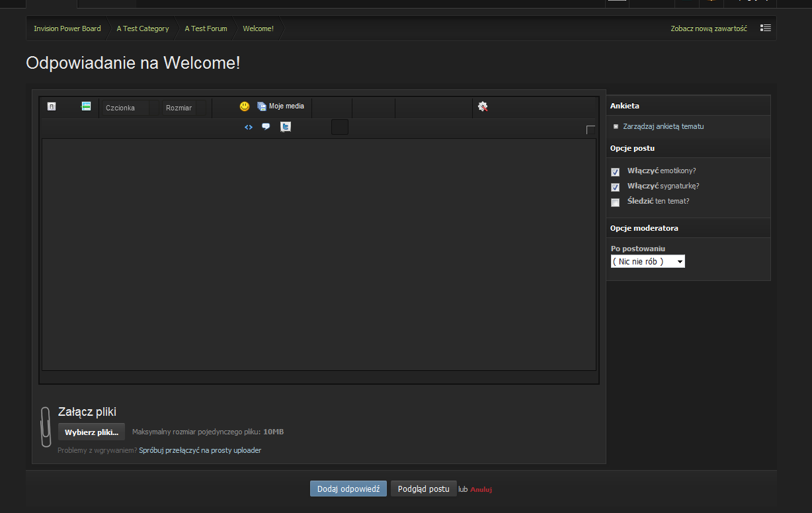
Task: Click the Twitter embed icon
Action: (286, 127)
